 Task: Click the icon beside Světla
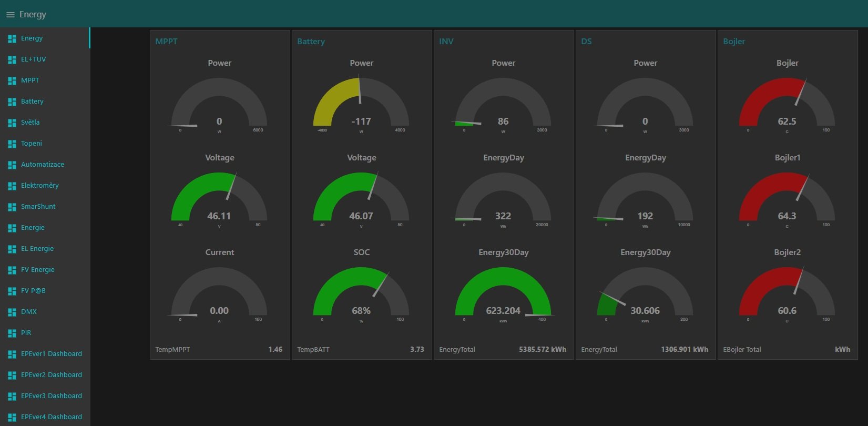(12, 123)
